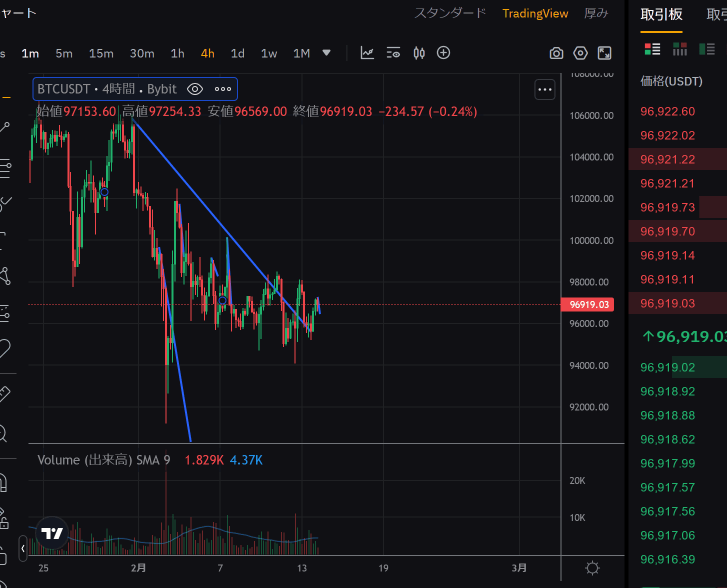Open BTCUSDT legend more options menu
Screen dimensions: 727x588
[222, 89]
